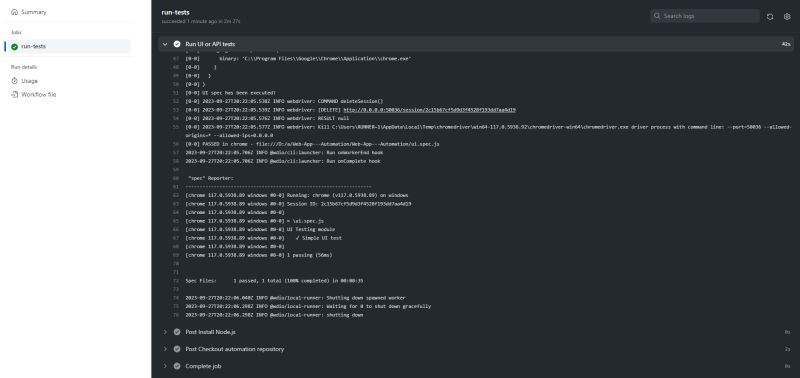800x378 pixels.
Task: Expand Post Checkout automation repository step
Action: 165,349
